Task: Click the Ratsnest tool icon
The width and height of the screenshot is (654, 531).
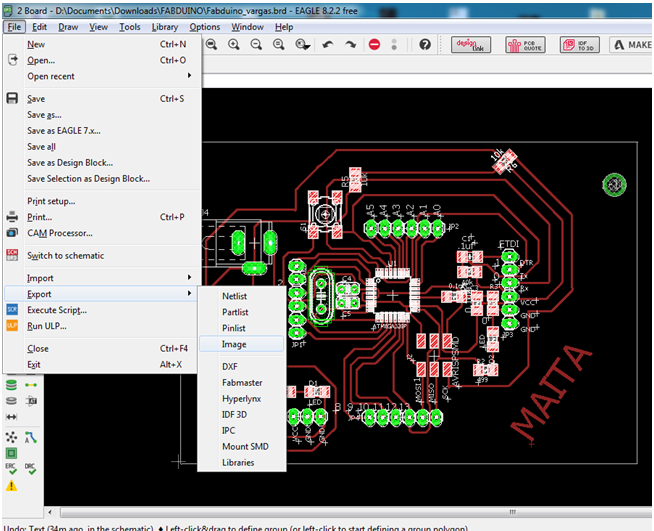Action: pyautogui.click(x=11, y=437)
